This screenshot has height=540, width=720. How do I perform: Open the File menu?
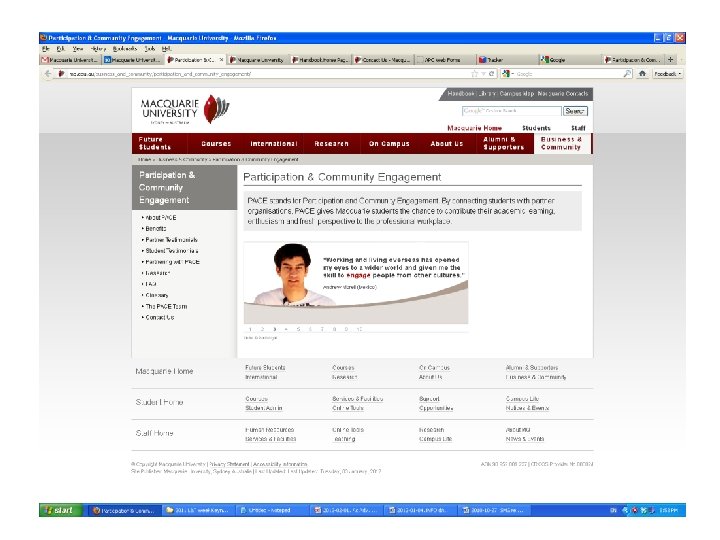tap(46, 48)
